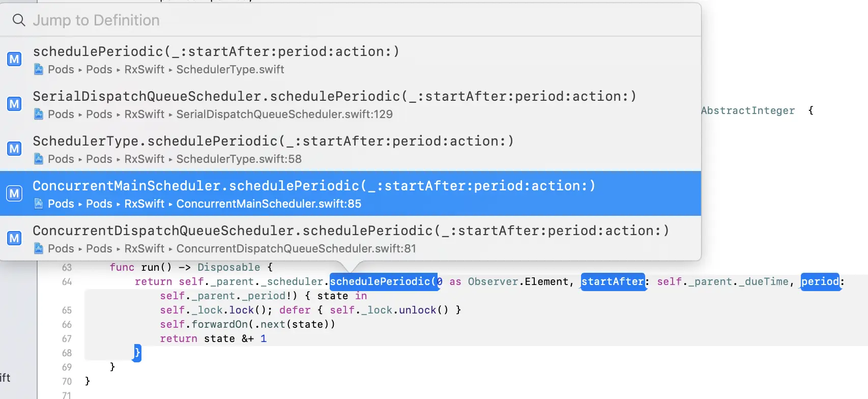Click line number 64 in the gutter
Viewport: 868px width, 399px height.
click(67, 282)
